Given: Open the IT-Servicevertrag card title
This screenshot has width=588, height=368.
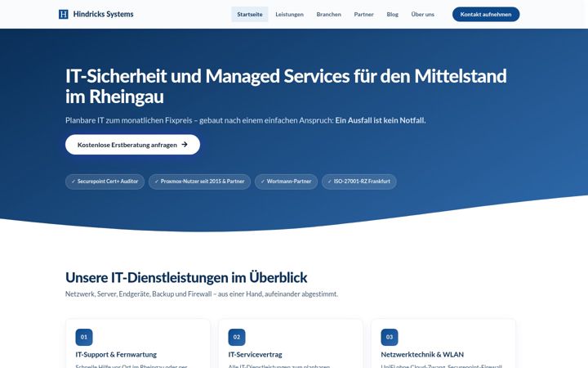Looking at the screenshot, I should [255, 354].
